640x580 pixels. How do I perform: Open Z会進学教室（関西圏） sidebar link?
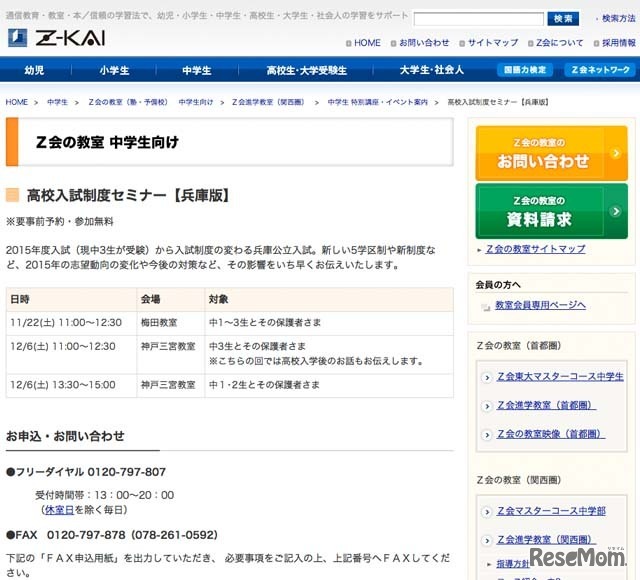pos(546,540)
